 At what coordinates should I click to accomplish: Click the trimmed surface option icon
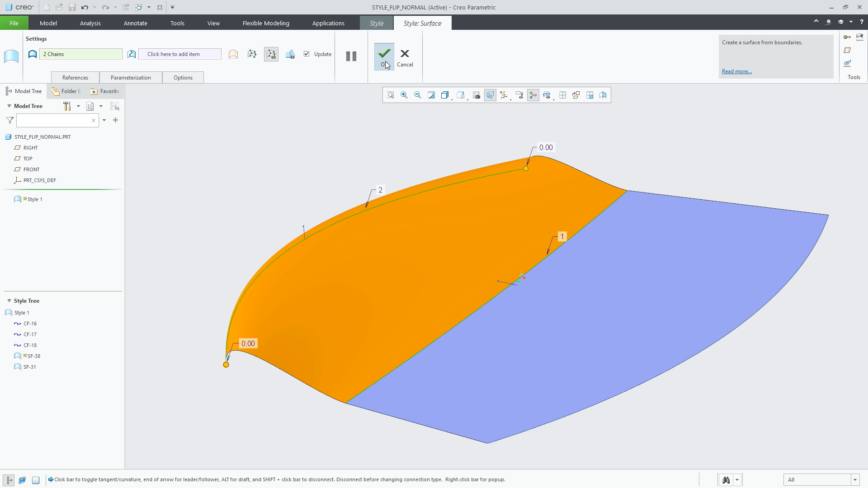click(290, 54)
